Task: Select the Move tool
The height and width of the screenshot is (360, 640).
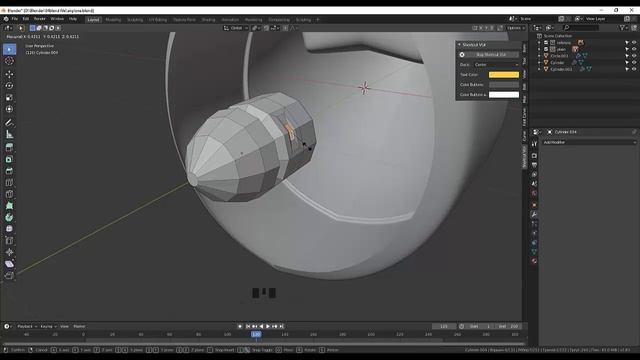Action: (9, 74)
